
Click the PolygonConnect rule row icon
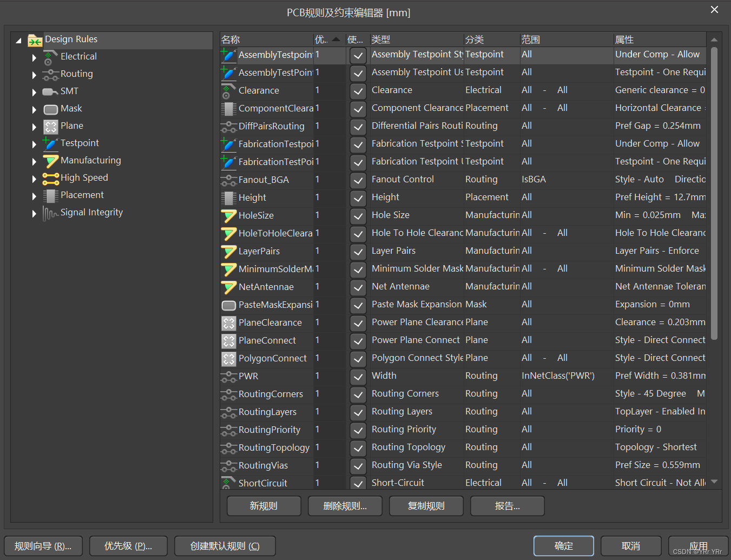[228, 359]
